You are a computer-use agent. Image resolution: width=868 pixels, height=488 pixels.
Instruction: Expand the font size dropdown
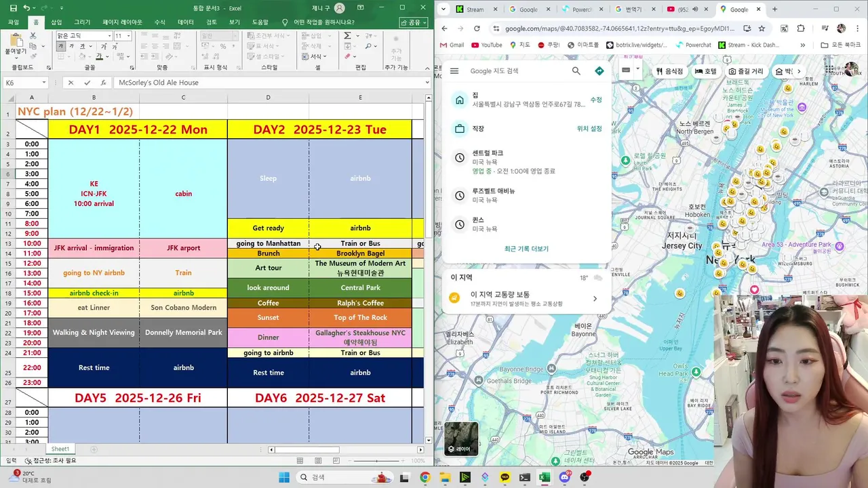128,36
